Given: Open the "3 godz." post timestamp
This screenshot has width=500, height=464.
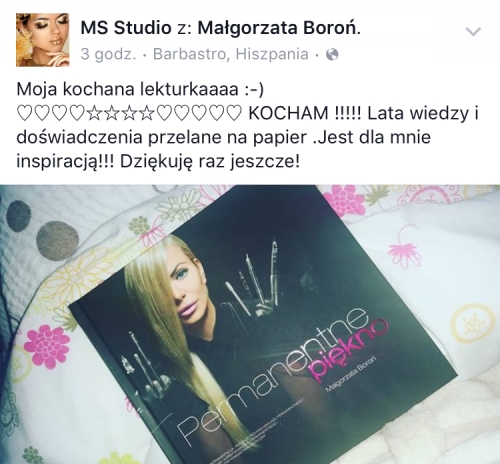Looking at the screenshot, I should tap(108, 54).
